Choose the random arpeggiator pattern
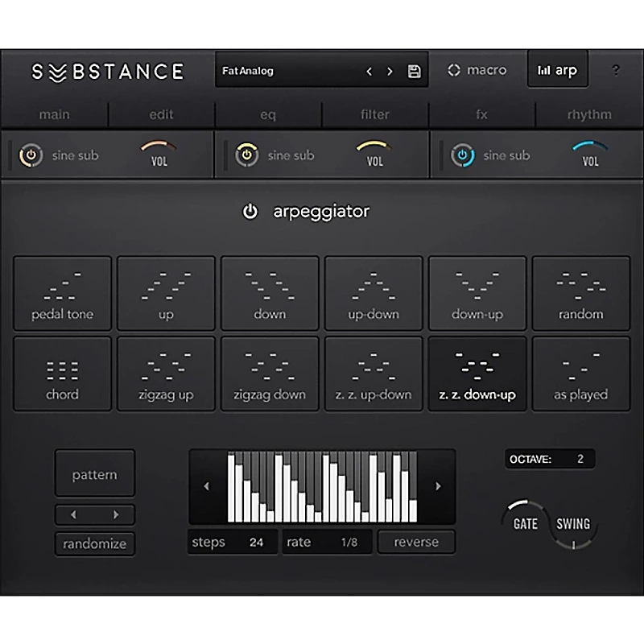Screen dimensions: 644x644 pyautogui.click(x=580, y=293)
